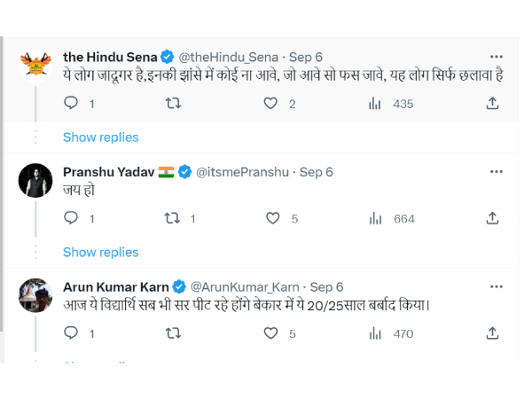The height and width of the screenshot is (399, 532).
Task: Retweet Pranshu Yadav's reply
Action: pyautogui.click(x=175, y=218)
